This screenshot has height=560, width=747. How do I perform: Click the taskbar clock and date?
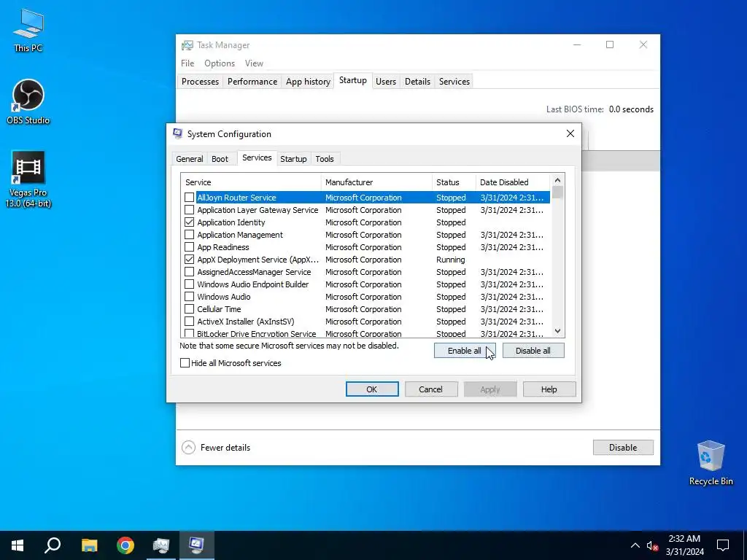tap(684, 545)
